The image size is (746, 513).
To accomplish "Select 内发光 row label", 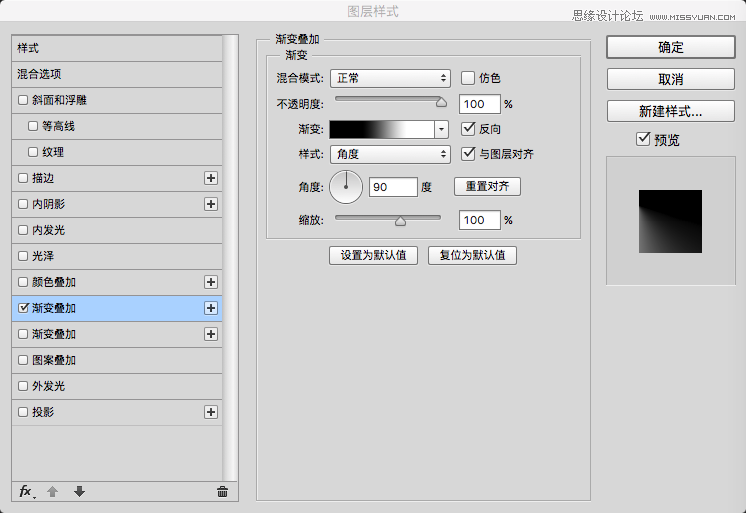I will click(x=48, y=230).
